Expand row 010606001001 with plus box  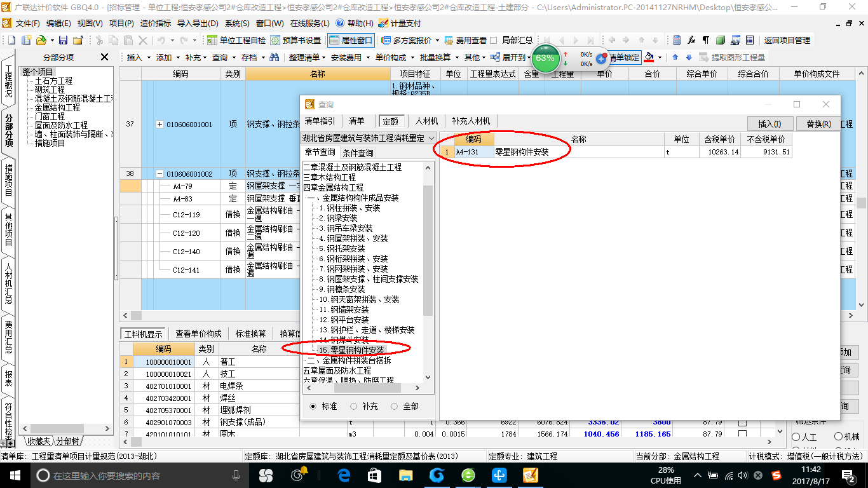pos(159,125)
